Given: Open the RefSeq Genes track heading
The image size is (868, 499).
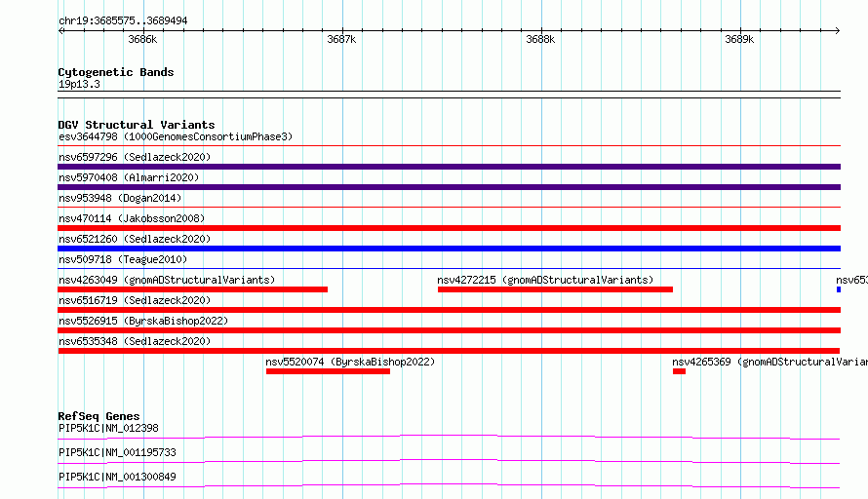Looking at the screenshot, I should point(99,416).
